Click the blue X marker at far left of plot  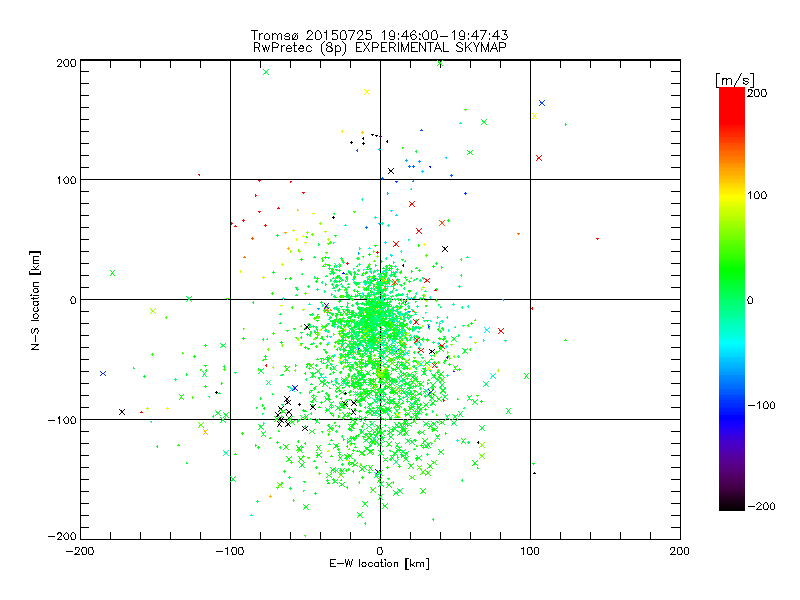coord(103,373)
